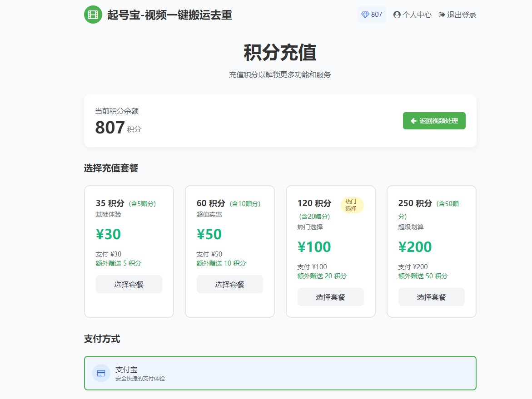Click the blue bank card icon for 支付宝
The height and width of the screenshot is (399, 532).
[x=101, y=373]
